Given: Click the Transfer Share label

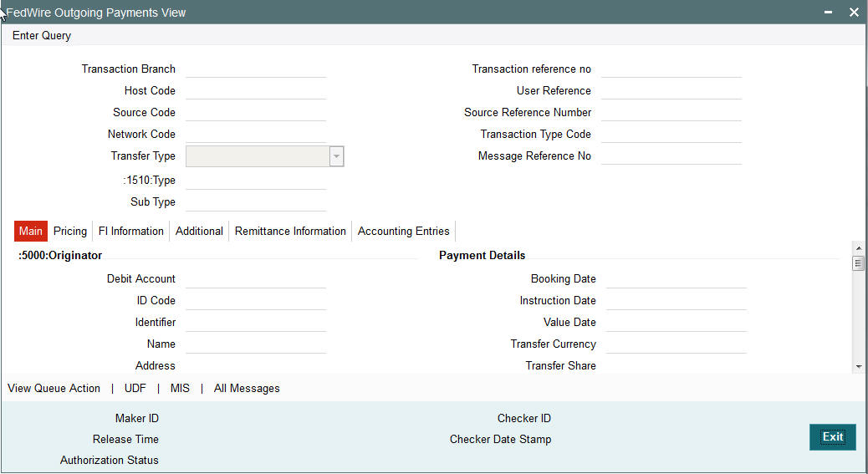Looking at the screenshot, I should pos(561,365).
